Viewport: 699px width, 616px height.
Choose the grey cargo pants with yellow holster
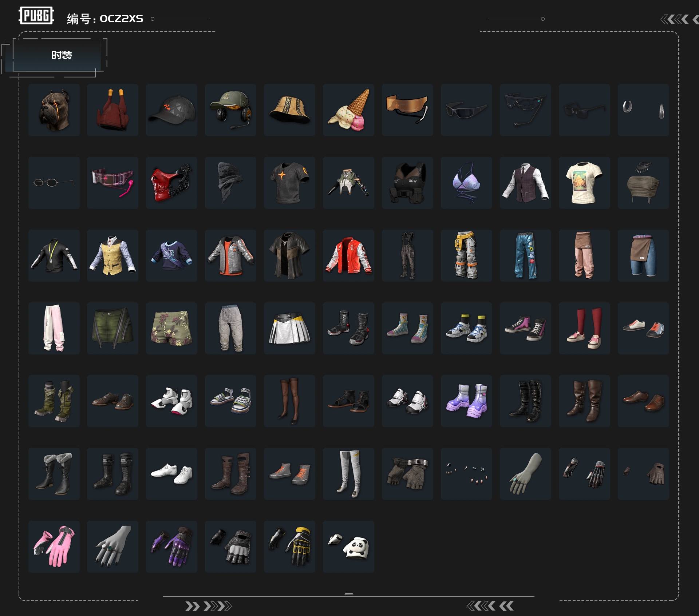(x=466, y=255)
